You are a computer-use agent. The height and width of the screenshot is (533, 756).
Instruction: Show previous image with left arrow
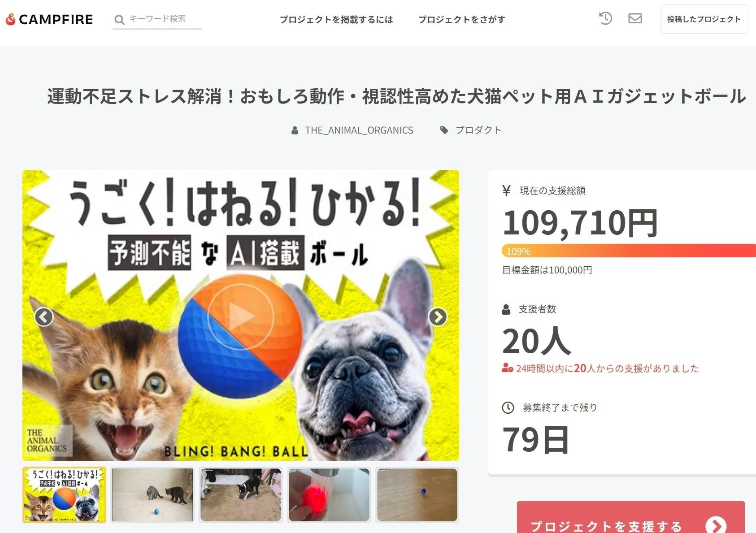pos(44,317)
